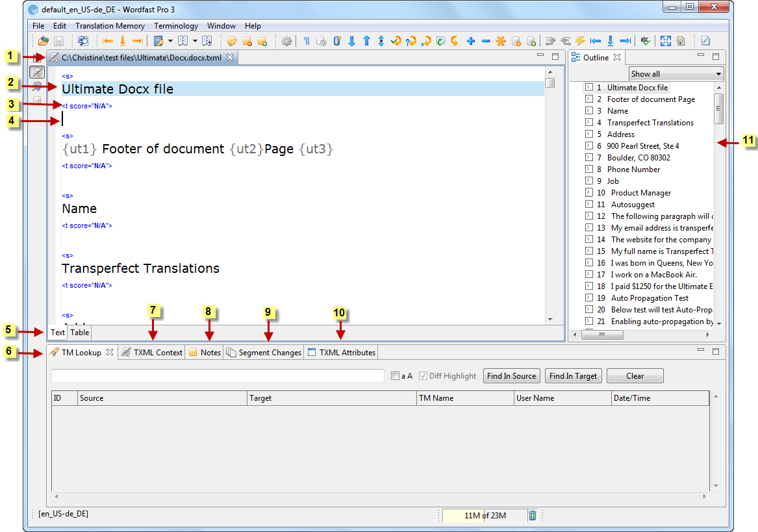
Task: Click the delete note icon with red minus
Action: [247, 41]
